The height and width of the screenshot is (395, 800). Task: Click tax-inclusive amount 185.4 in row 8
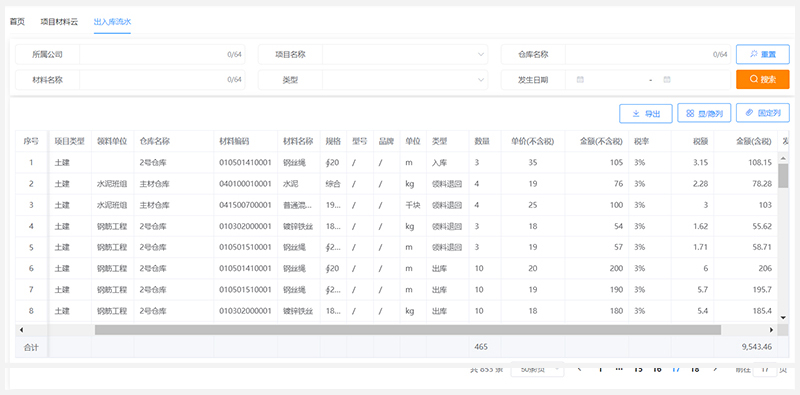[759, 311]
